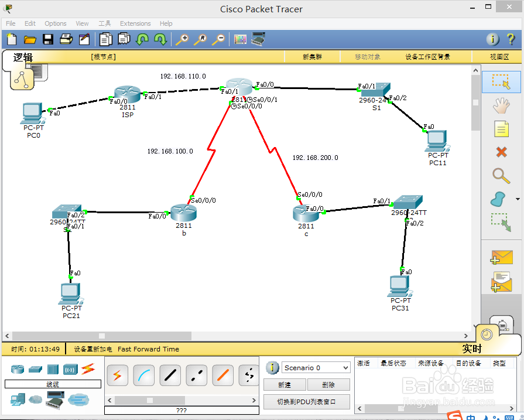Select Custom Made Devices category icon
The image size is (524, 420).
click(x=55, y=400)
